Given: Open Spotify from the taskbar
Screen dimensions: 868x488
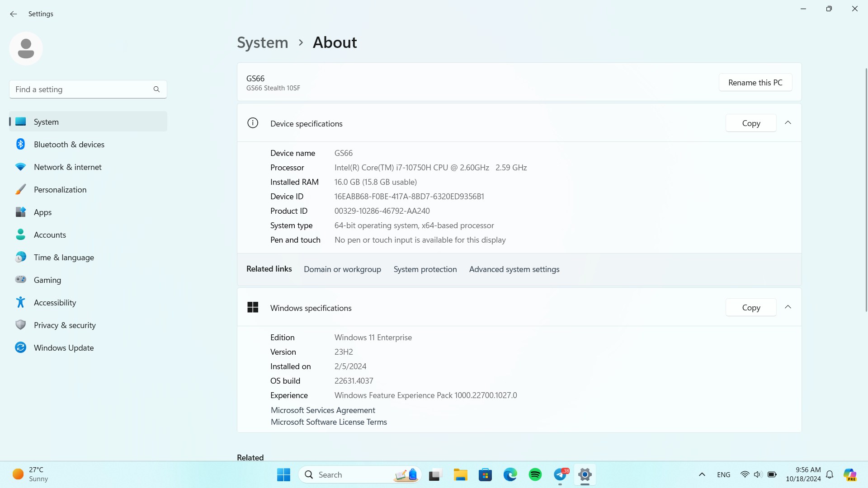Looking at the screenshot, I should click(535, 474).
